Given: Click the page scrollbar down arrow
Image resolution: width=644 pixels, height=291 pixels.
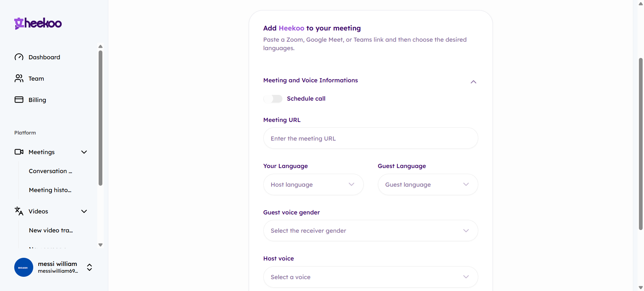Looking at the screenshot, I should point(641,288).
